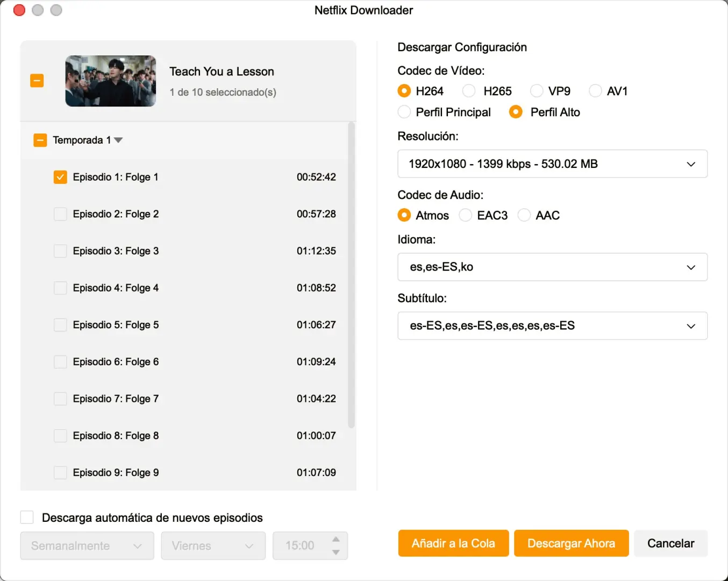Viewport: 728px width, 581px height.
Task: Check Episodio 8: Folge 8
Action: click(60, 436)
